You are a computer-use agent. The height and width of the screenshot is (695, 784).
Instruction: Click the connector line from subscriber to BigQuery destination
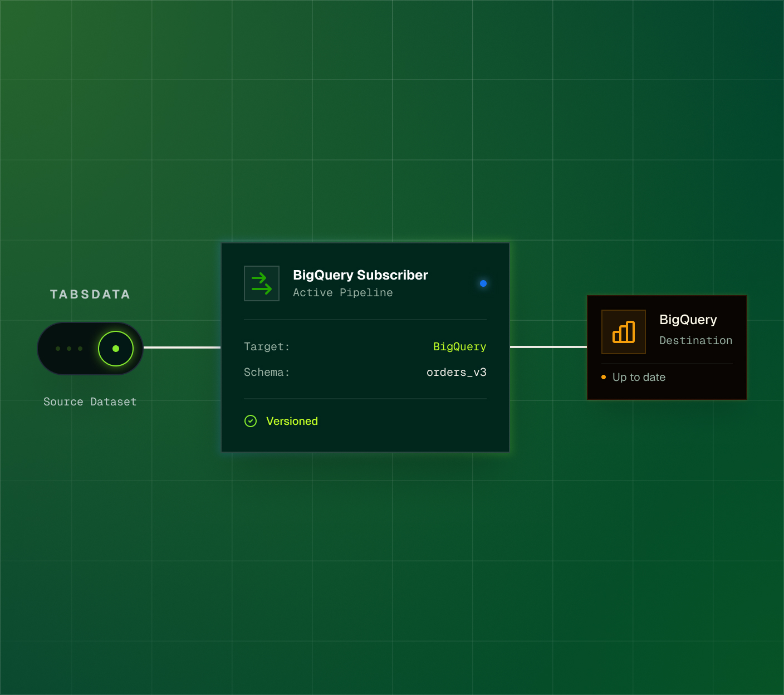(x=548, y=347)
